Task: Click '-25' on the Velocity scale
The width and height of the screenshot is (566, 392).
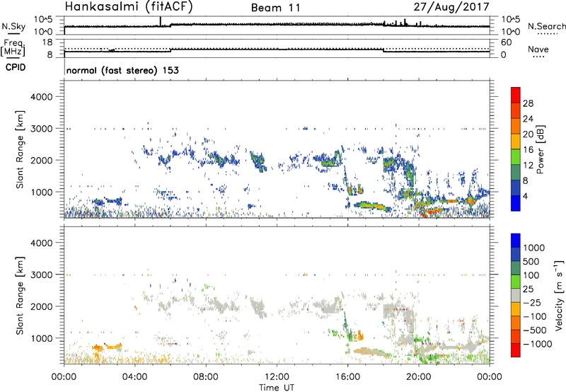Action: 532,303
